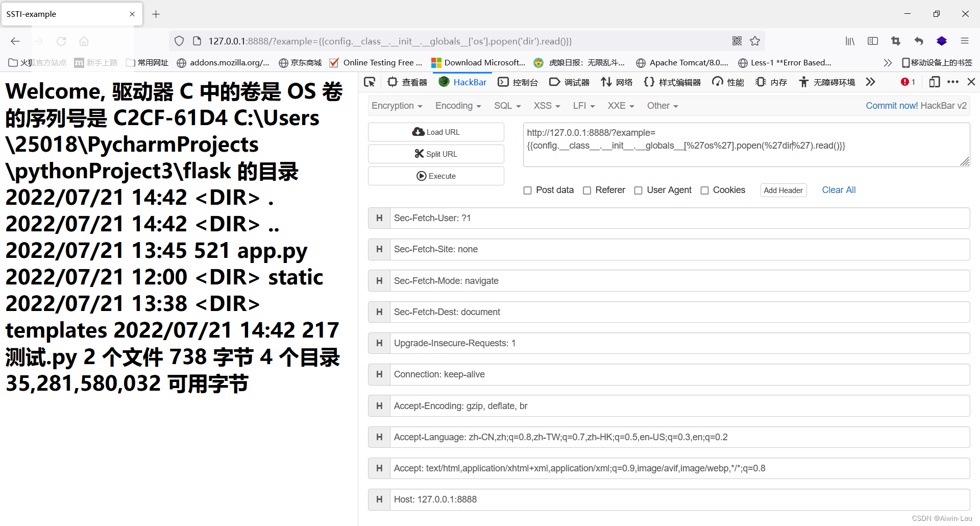Open the XSS dropdown in HackBar
This screenshot has width=980, height=526.
pyautogui.click(x=546, y=106)
